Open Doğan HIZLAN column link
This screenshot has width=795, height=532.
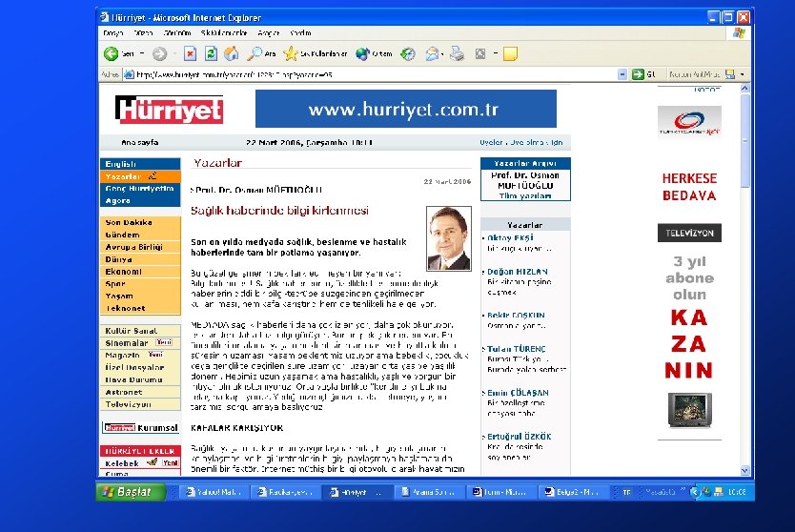(518, 272)
